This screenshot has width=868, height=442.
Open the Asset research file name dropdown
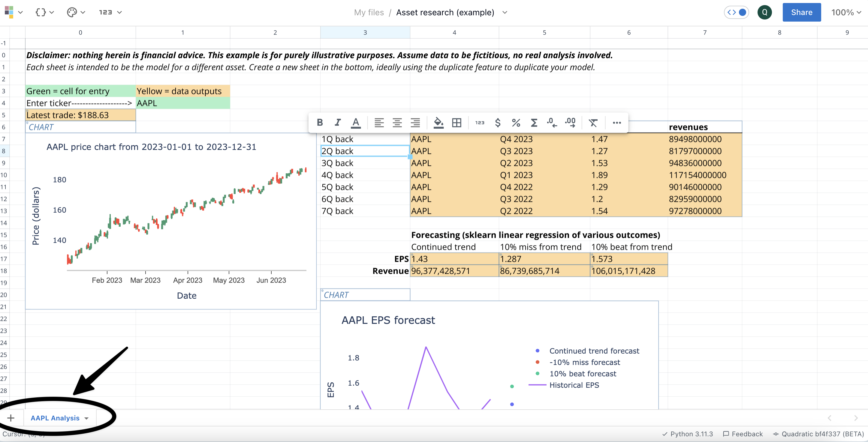click(505, 13)
